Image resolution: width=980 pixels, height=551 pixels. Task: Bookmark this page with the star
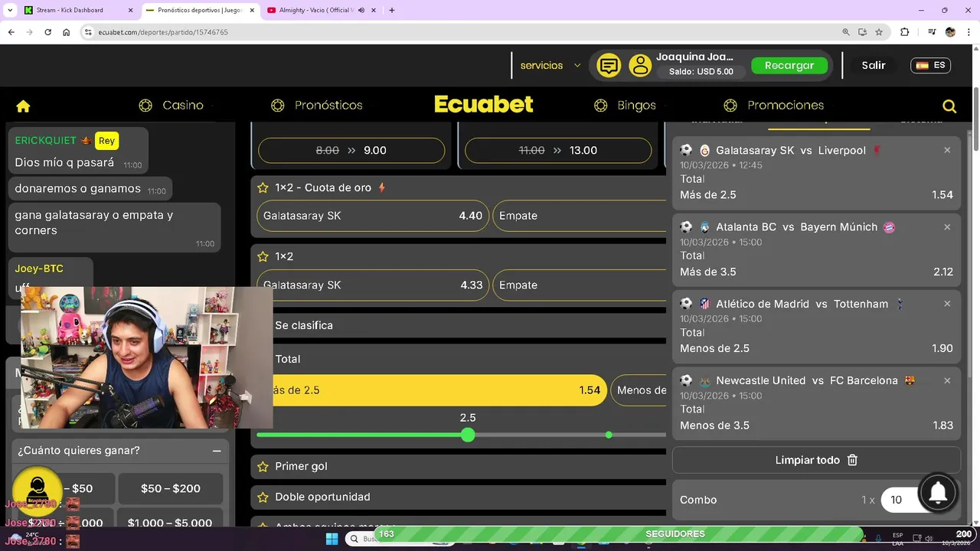point(879,32)
